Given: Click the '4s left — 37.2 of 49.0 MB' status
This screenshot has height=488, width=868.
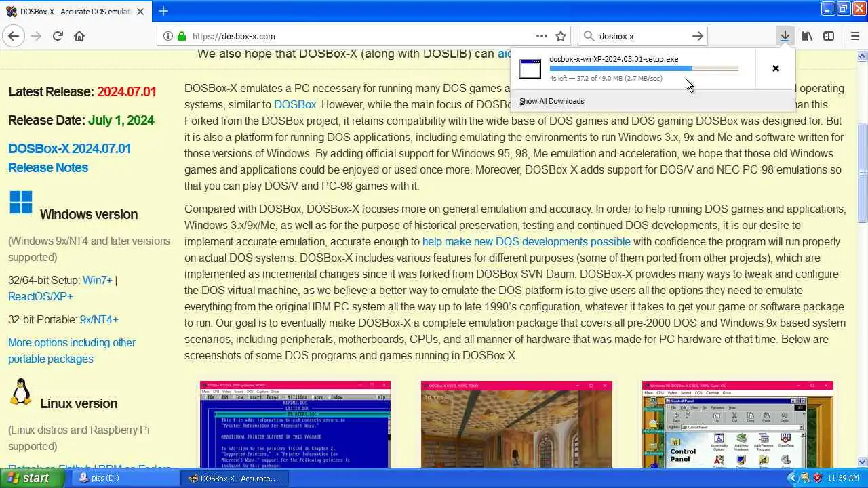Looking at the screenshot, I should (x=606, y=79).
